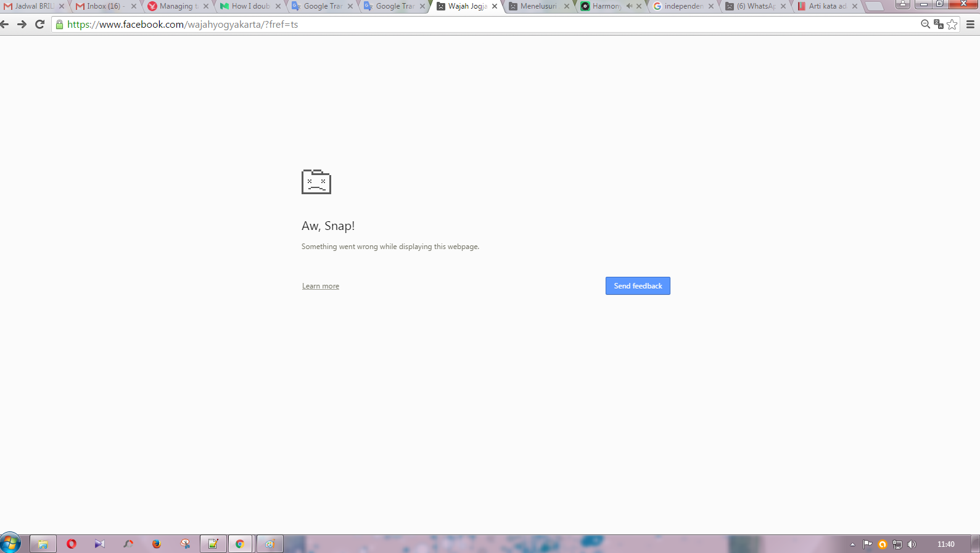Go back using the browser back arrow
The image size is (980, 553).
pyautogui.click(x=5, y=25)
